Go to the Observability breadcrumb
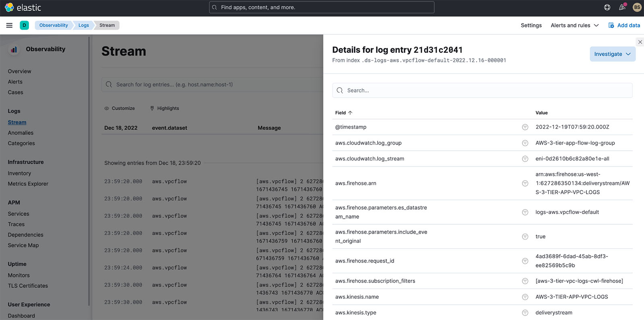The image size is (644, 320). pyautogui.click(x=54, y=25)
